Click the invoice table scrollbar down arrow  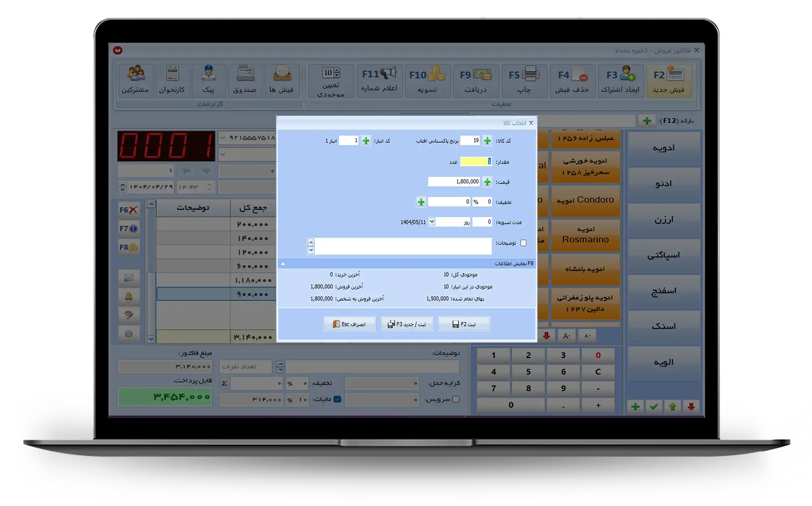pos(151,339)
